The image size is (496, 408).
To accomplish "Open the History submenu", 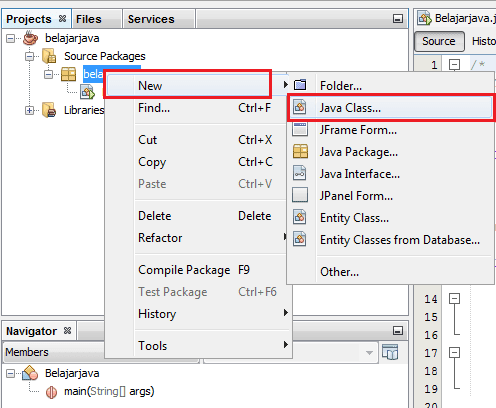I will click(199, 314).
